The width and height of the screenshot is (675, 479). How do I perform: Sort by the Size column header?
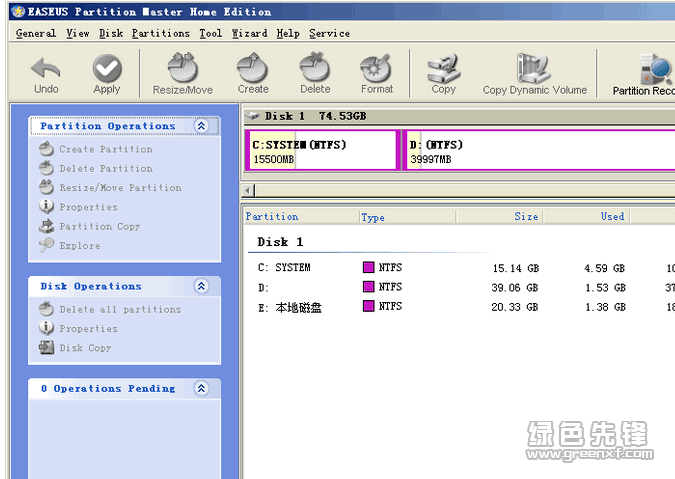(x=499, y=216)
